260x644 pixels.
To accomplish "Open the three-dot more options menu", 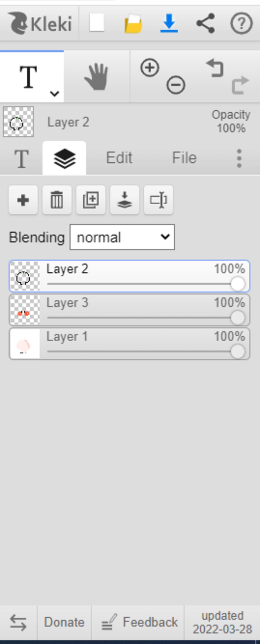I will (239, 158).
